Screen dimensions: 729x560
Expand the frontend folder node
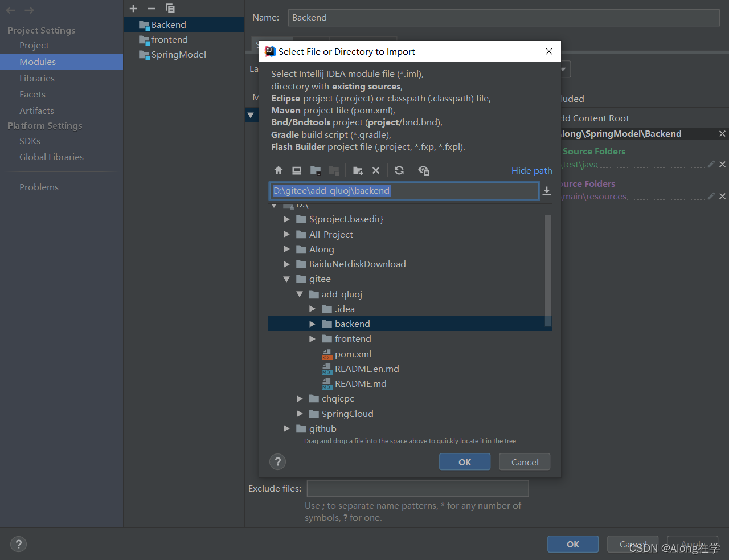coord(312,338)
